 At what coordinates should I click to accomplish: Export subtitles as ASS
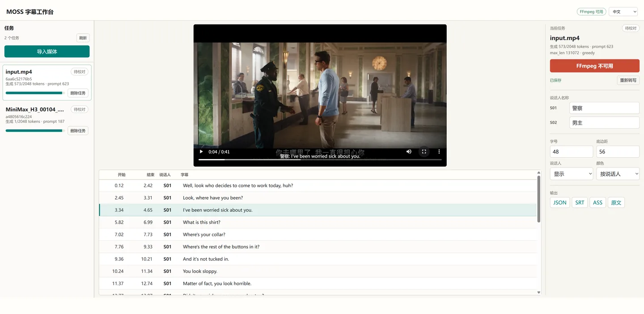coord(598,202)
